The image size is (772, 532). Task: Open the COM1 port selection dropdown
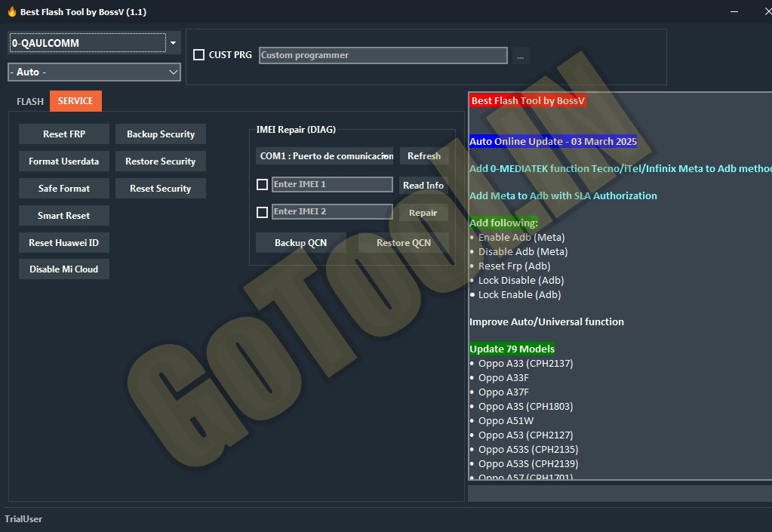click(324, 156)
